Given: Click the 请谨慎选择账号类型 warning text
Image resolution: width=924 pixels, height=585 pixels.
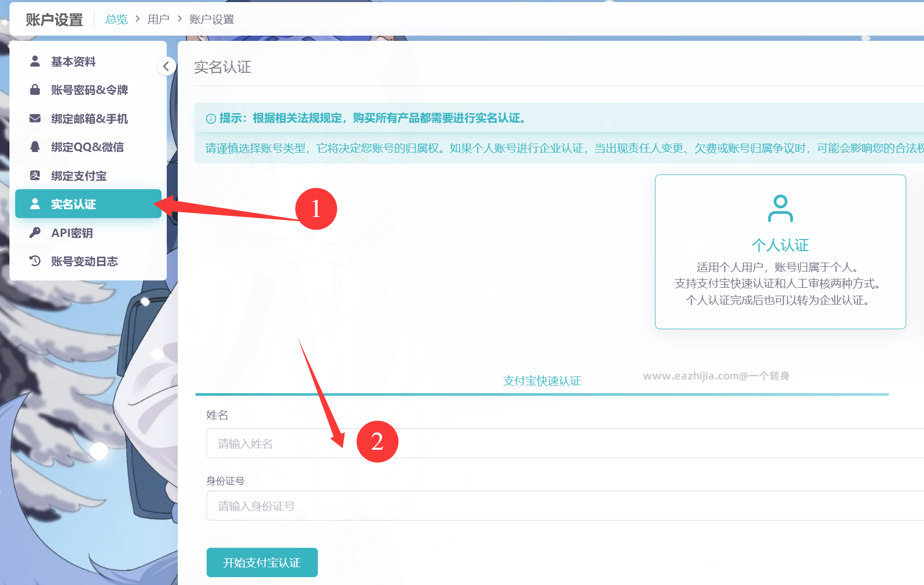Looking at the screenshot, I should point(564,148).
